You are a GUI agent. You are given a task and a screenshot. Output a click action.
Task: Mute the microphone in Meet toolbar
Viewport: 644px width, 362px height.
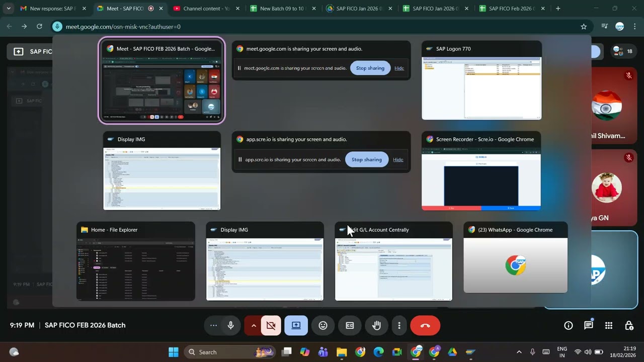tap(231, 325)
